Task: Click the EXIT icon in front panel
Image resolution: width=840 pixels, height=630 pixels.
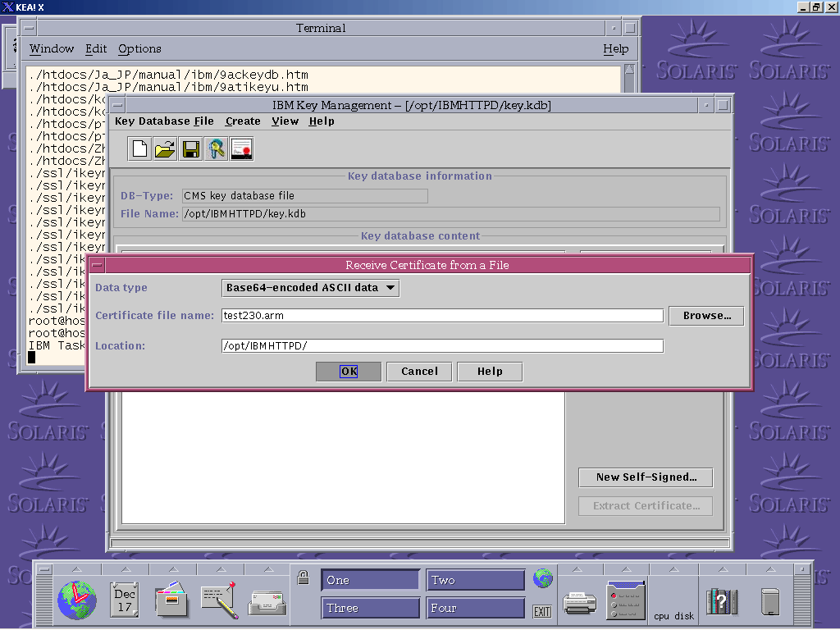Action: (x=542, y=611)
